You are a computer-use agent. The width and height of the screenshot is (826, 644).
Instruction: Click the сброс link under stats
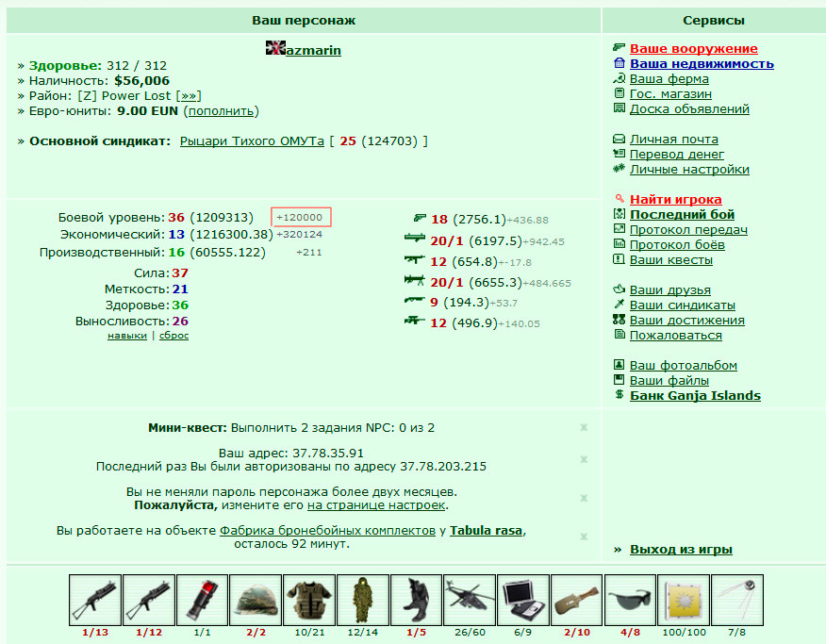[x=173, y=336]
